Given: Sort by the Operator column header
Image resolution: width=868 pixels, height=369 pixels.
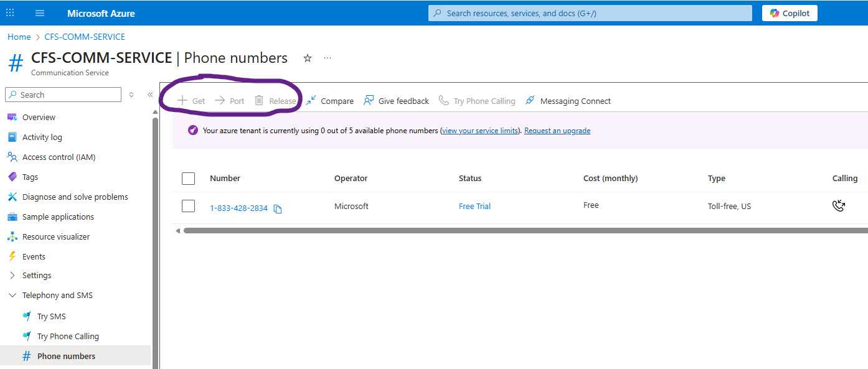Looking at the screenshot, I should click(351, 178).
